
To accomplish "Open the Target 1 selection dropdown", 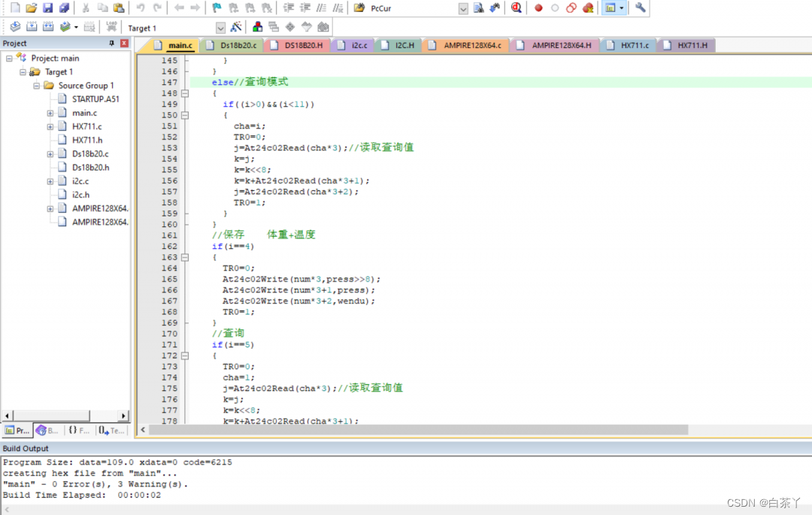I will 220,28.
